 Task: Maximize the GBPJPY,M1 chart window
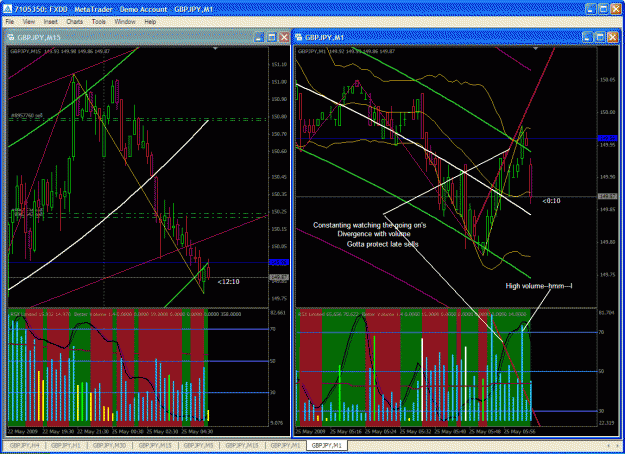[600, 37]
